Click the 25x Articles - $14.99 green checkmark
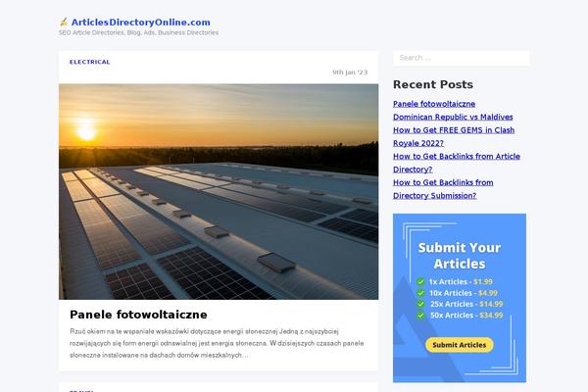The width and height of the screenshot is (588, 392). pos(420,304)
